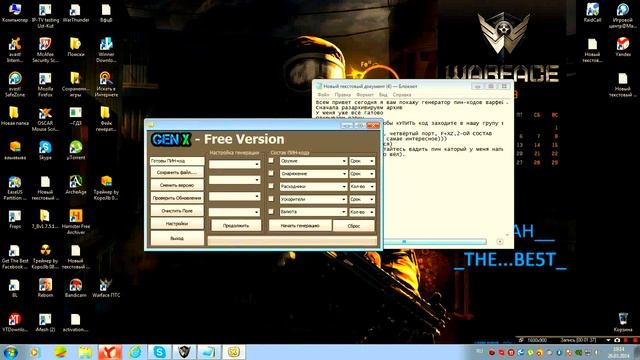Open the Кол-во dropdown beside Валюта
640x360 pixels.
[x=362, y=212]
